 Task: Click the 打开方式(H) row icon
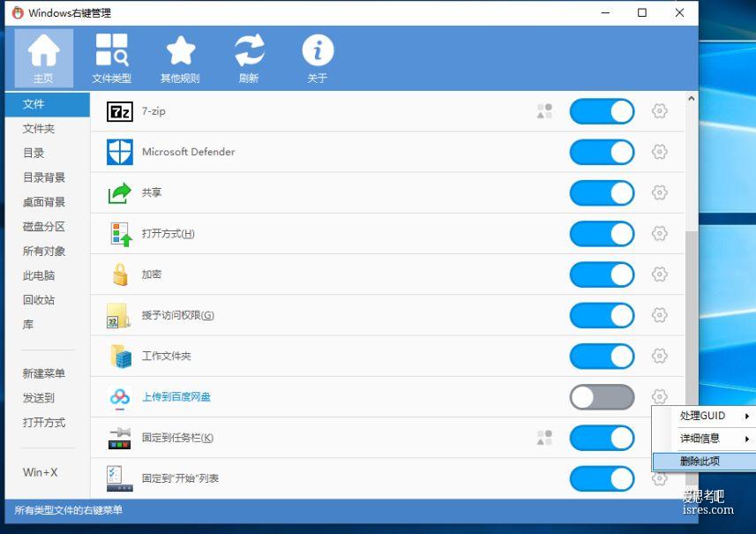pyautogui.click(x=121, y=234)
